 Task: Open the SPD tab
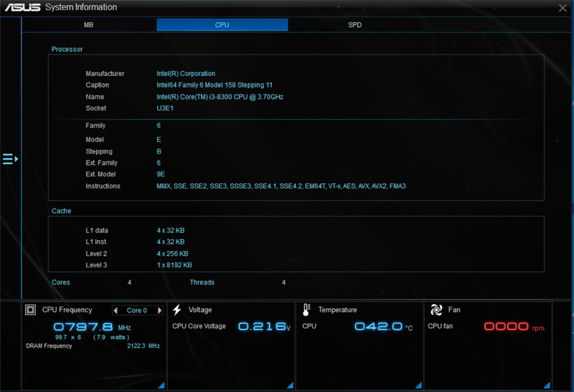click(x=354, y=25)
